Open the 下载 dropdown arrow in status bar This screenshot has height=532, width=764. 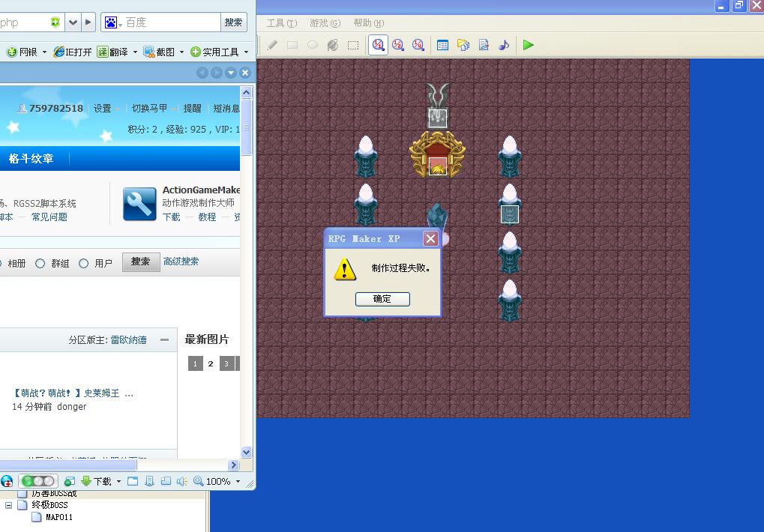point(118,481)
